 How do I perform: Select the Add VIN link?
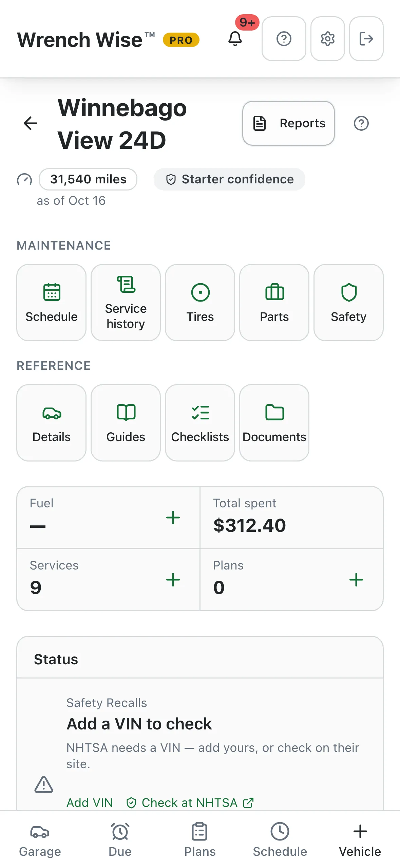[x=90, y=803]
